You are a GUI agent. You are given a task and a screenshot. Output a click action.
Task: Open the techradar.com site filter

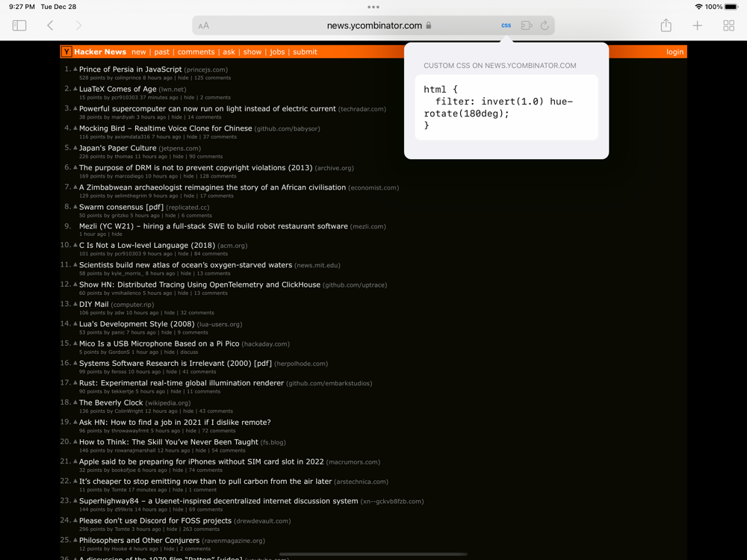(362, 109)
